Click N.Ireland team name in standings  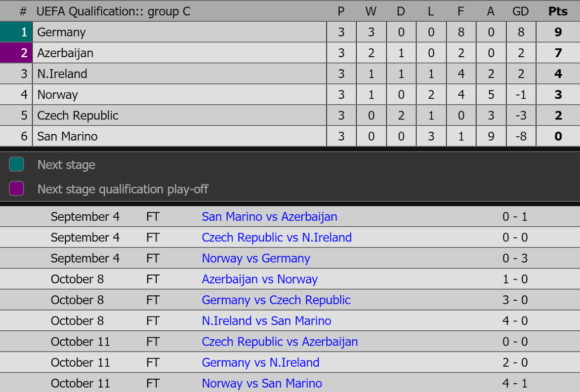[62, 74]
